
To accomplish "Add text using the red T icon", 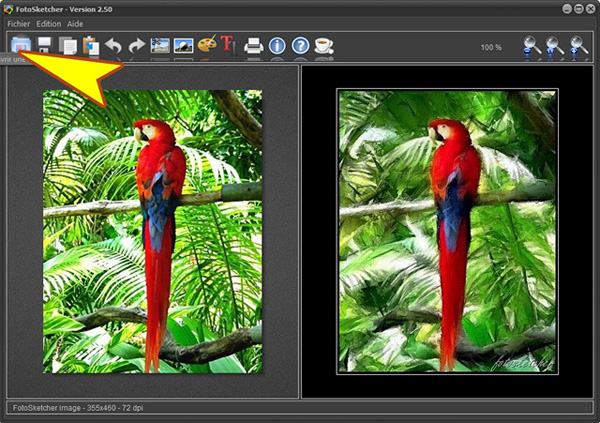I will [x=228, y=45].
